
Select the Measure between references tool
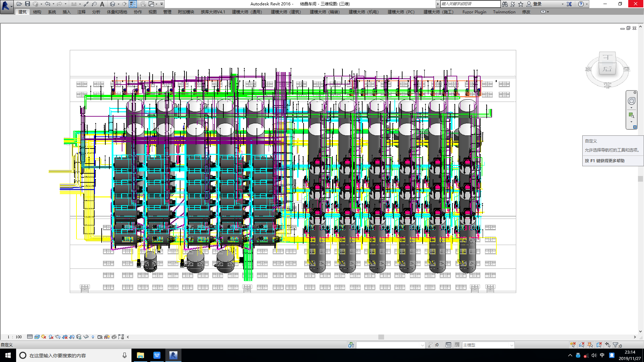pyautogui.click(x=74, y=4)
